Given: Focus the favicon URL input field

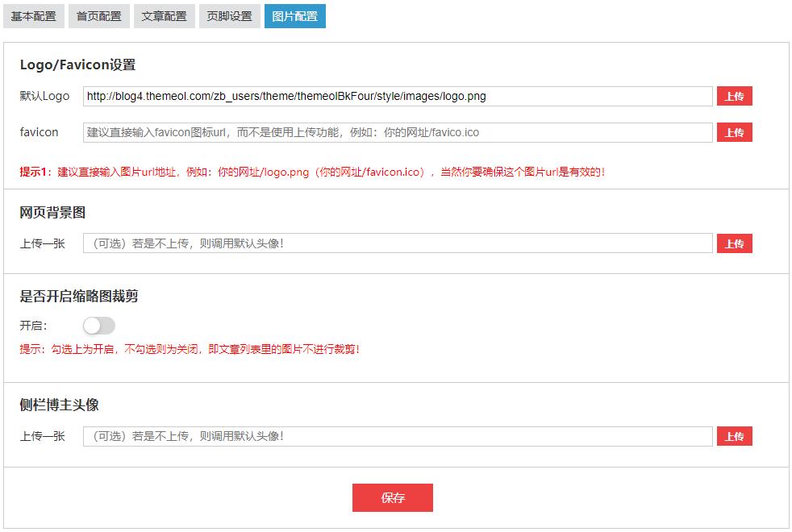Looking at the screenshot, I should [398, 132].
